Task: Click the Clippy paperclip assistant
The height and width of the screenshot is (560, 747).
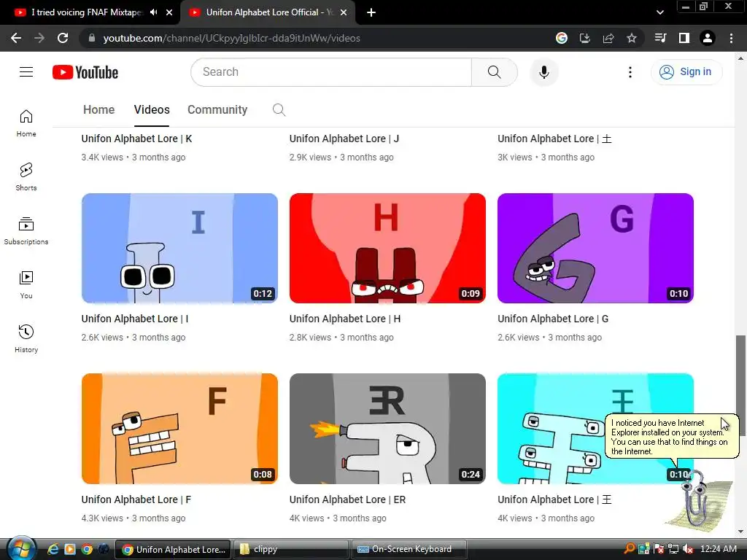Action: [x=700, y=500]
